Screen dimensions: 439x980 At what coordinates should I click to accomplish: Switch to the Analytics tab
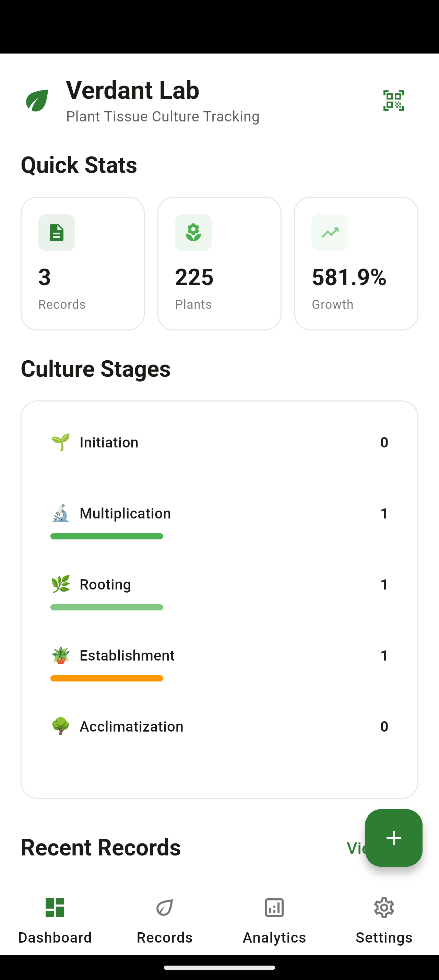tap(274, 921)
